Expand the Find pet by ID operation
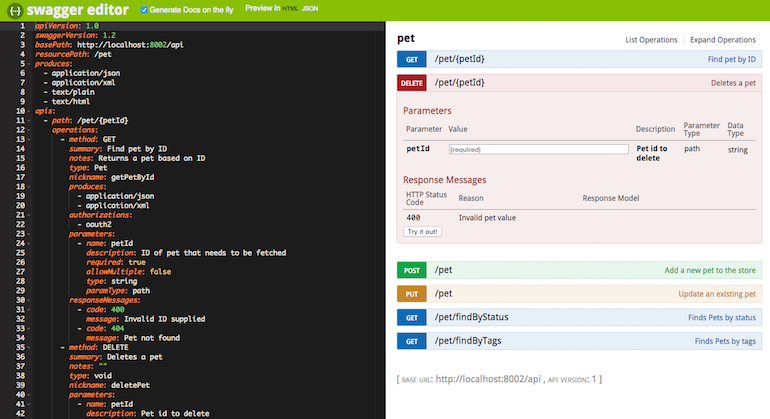The width and height of the screenshot is (770, 419). click(x=731, y=59)
